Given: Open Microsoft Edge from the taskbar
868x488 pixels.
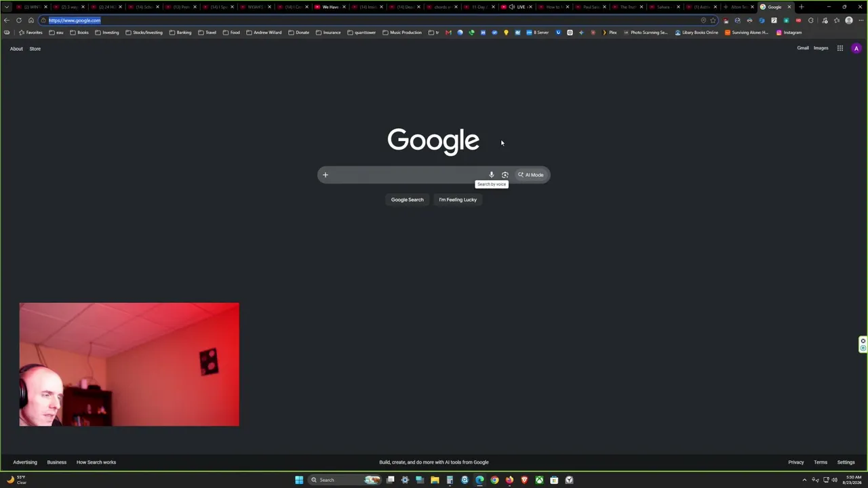Looking at the screenshot, I should (479, 480).
